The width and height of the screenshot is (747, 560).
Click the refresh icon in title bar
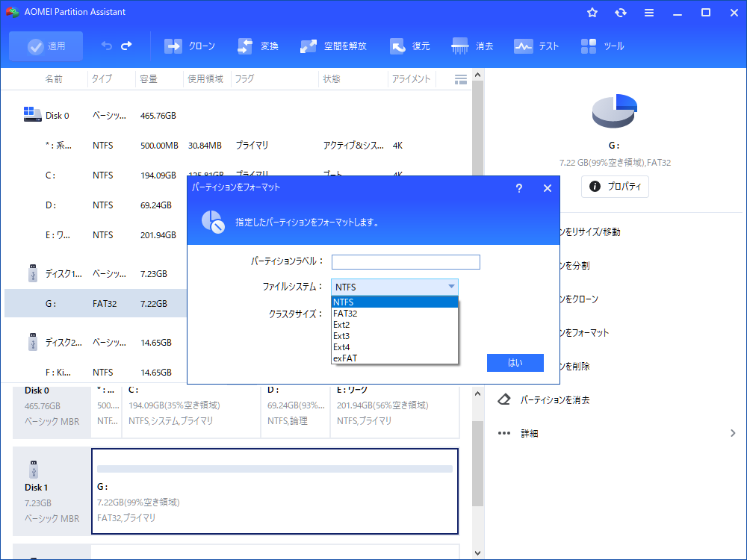pyautogui.click(x=620, y=13)
